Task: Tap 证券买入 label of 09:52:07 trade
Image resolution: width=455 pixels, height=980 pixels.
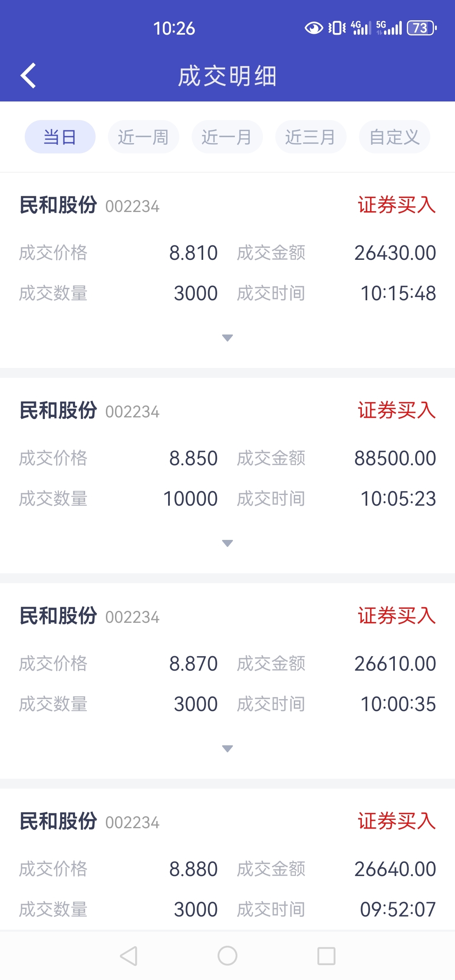Action: coord(396,821)
